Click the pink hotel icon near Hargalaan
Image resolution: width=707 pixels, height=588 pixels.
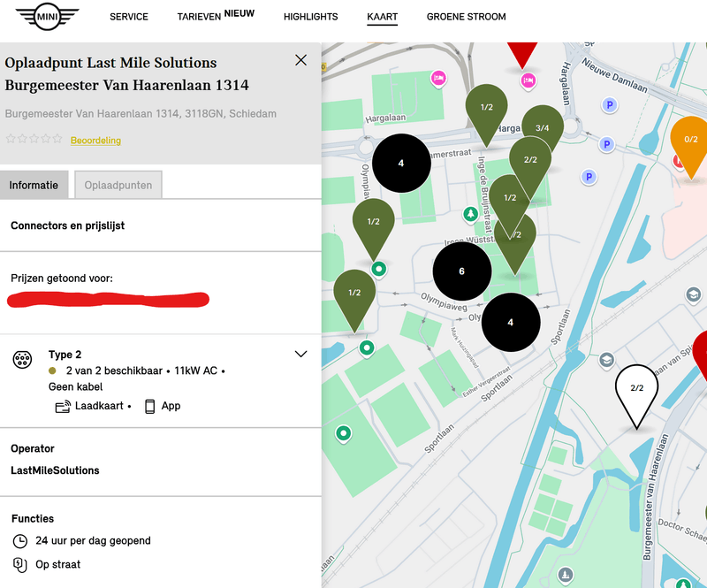click(x=438, y=79)
